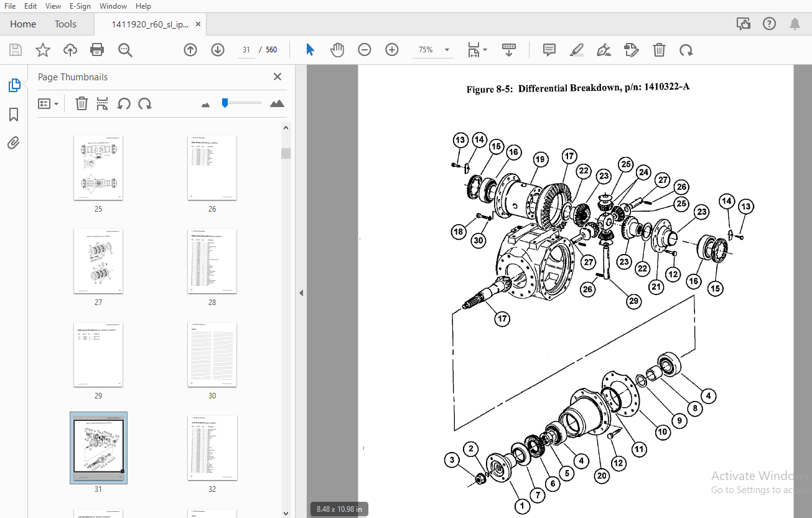This screenshot has height=518, width=812.
Task: Click the scrolling mode keyboard icon
Action: (509, 50)
